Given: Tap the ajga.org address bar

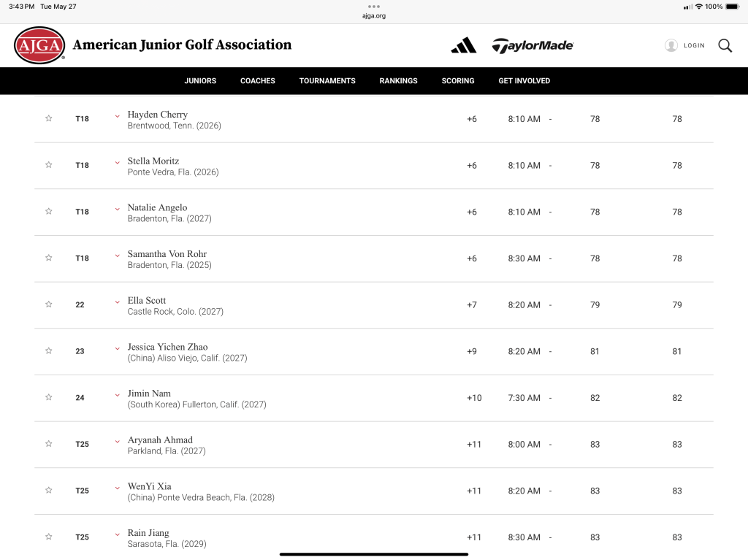Looking at the screenshot, I should [374, 15].
